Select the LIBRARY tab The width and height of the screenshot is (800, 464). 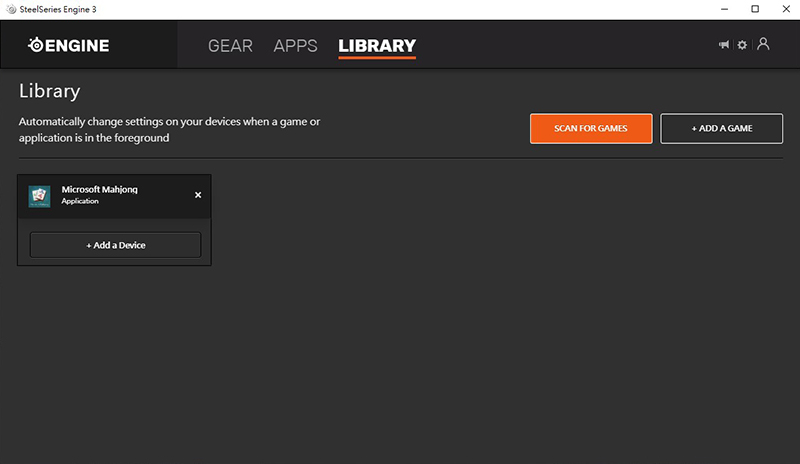pos(377,46)
